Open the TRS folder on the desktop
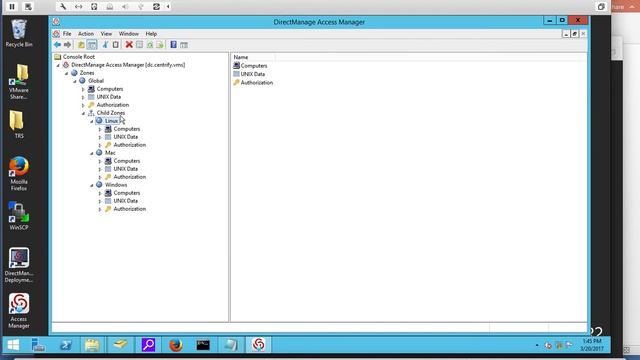The height and width of the screenshot is (360, 640). point(17,124)
